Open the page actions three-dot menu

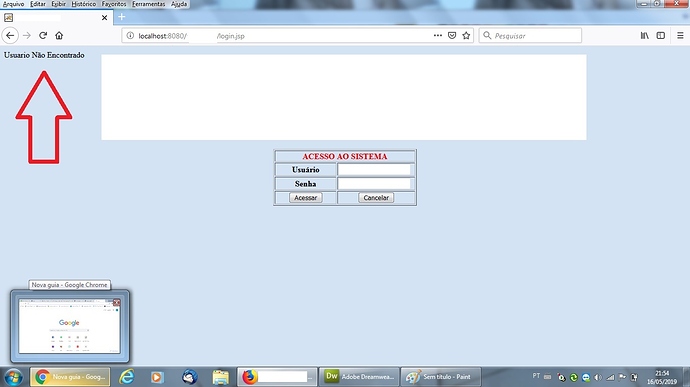point(437,36)
